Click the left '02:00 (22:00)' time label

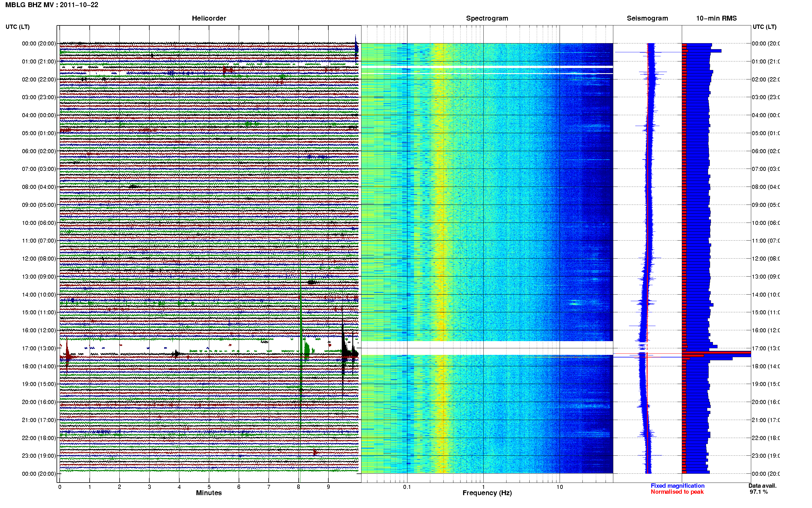[x=39, y=80]
